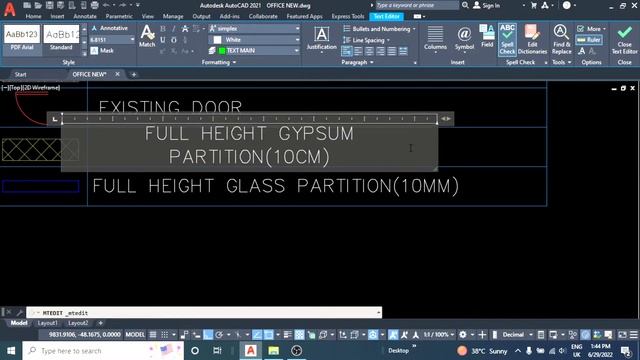Image resolution: width=640 pixels, height=360 pixels.
Task: Switch to the Layout2 tab
Action: pos(78,323)
